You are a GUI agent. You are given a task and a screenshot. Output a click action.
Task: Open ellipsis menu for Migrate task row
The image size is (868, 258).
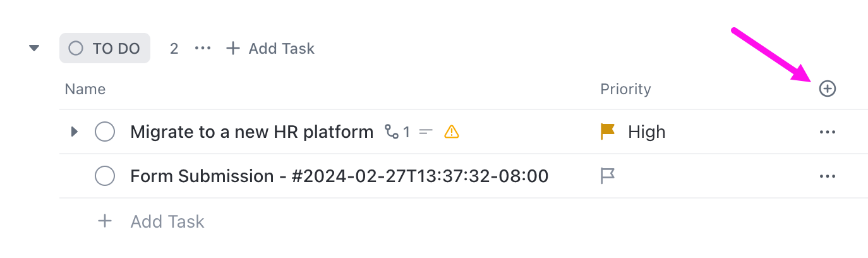pyautogui.click(x=827, y=132)
